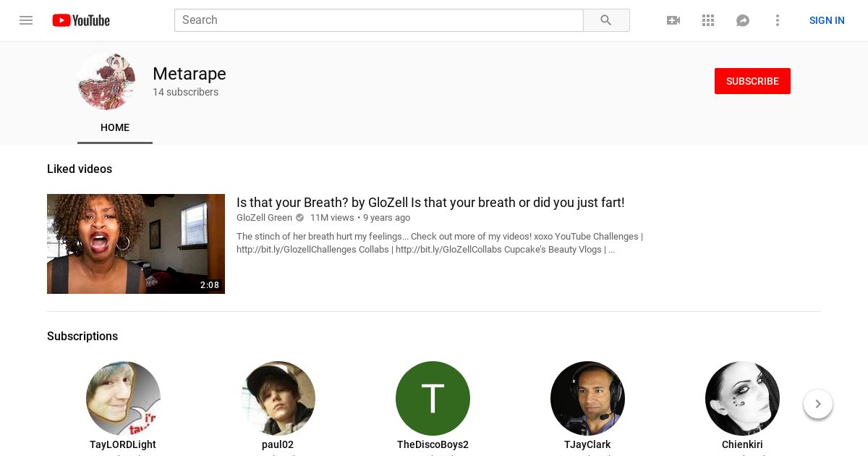Click the 'Liked videos' section heading
The height and width of the screenshot is (456, 868).
(80, 169)
